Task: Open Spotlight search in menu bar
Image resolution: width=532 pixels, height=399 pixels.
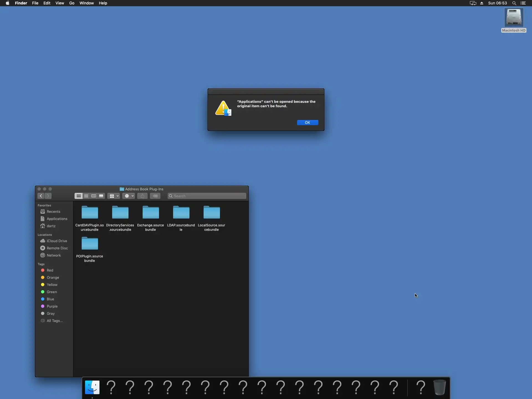Action: (514, 3)
